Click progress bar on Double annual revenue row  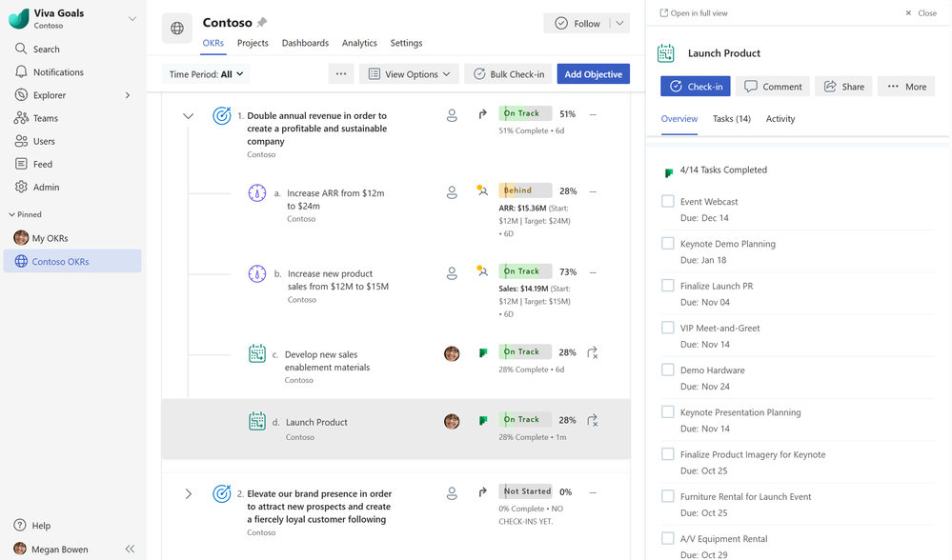[525, 113]
